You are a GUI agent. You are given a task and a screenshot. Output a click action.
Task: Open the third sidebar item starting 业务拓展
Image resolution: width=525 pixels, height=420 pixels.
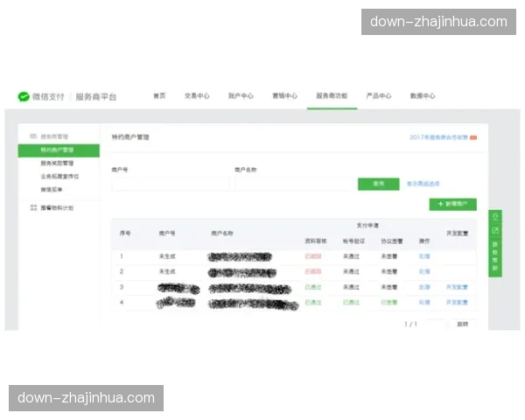click(59, 176)
